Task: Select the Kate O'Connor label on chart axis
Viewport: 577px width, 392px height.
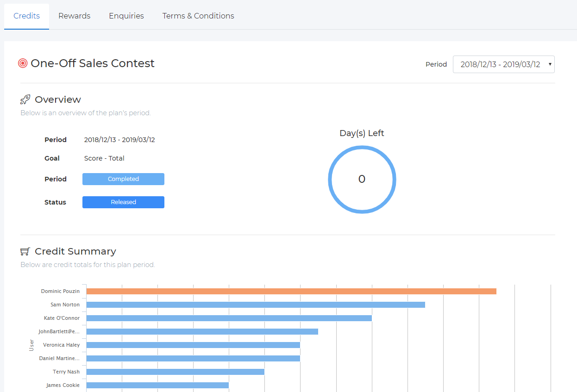Action: (62, 318)
